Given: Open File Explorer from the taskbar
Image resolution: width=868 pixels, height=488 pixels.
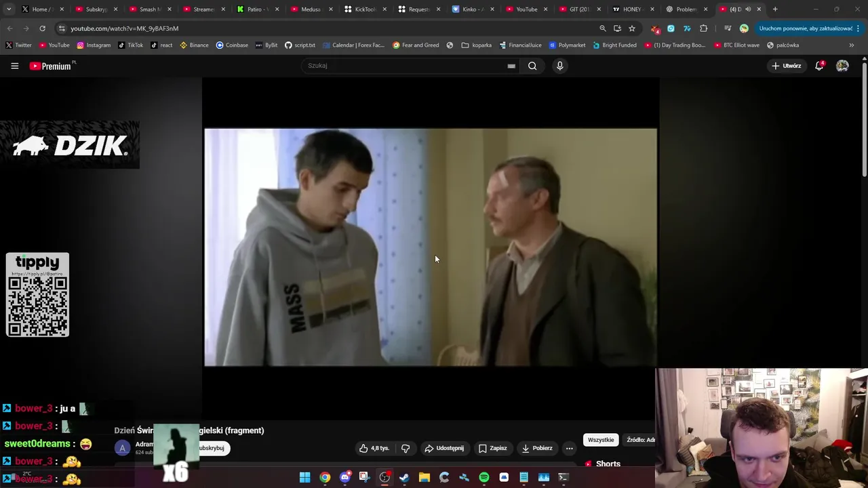Looking at the screenshot, I should (x=425, y=478).
